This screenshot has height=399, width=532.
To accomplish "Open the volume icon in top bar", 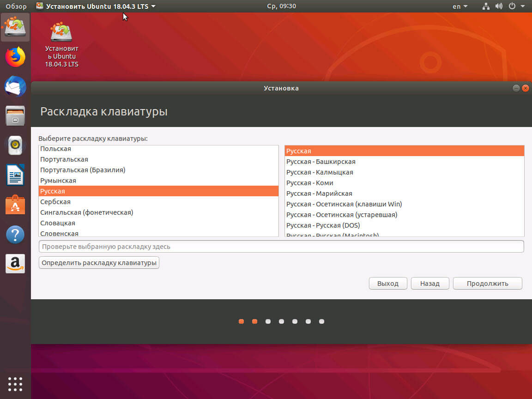I will coord(499,6).
